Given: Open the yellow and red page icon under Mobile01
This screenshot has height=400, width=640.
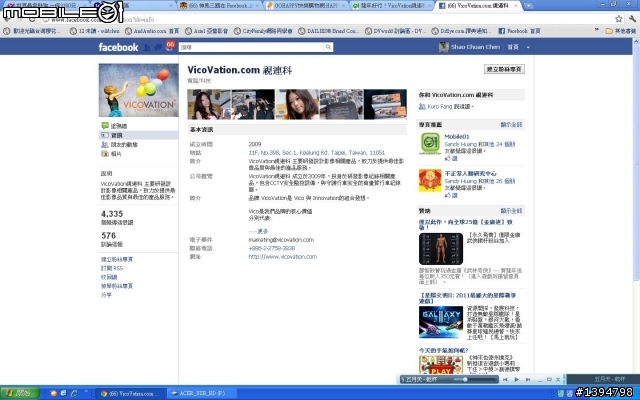Looking at the screenshot, I should [x=430, y=180].
